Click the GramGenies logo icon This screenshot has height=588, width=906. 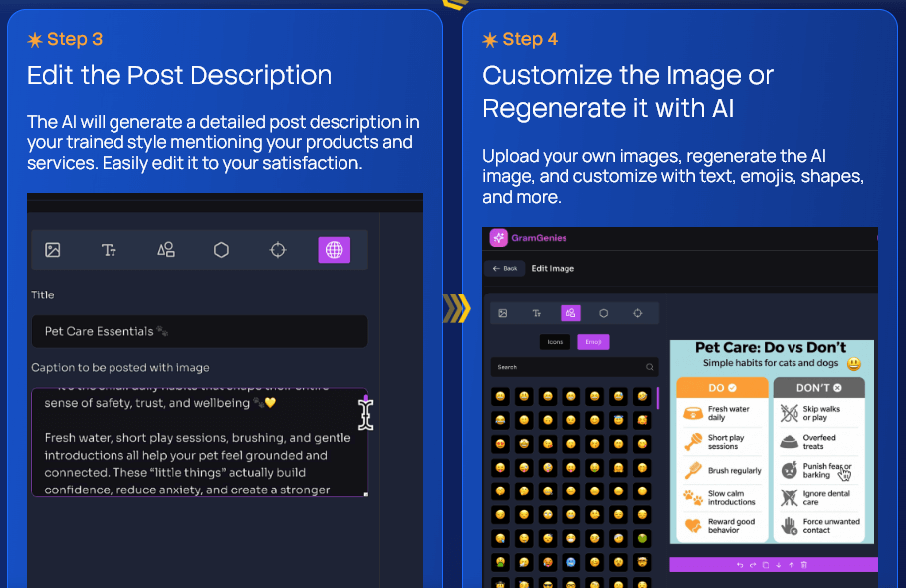coord(499,238)
